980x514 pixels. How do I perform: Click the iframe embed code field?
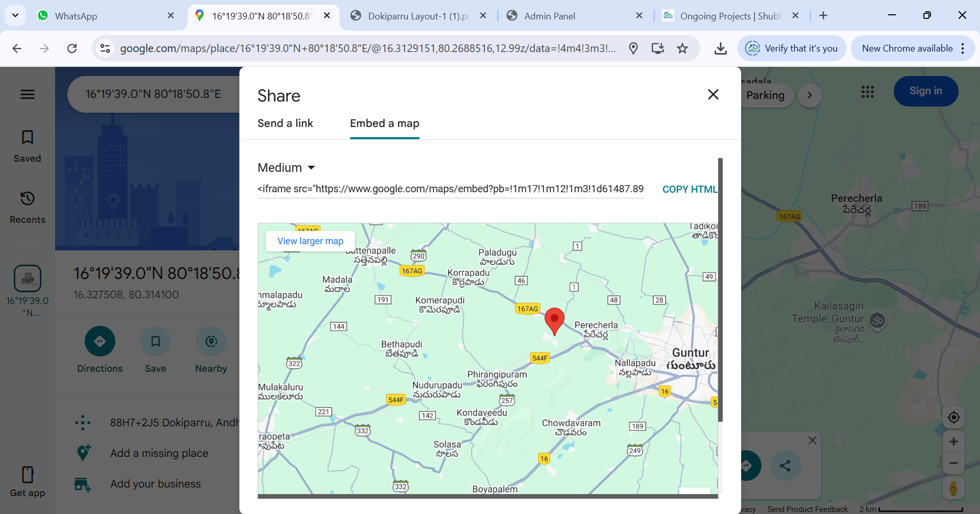(x=450, y=189)
